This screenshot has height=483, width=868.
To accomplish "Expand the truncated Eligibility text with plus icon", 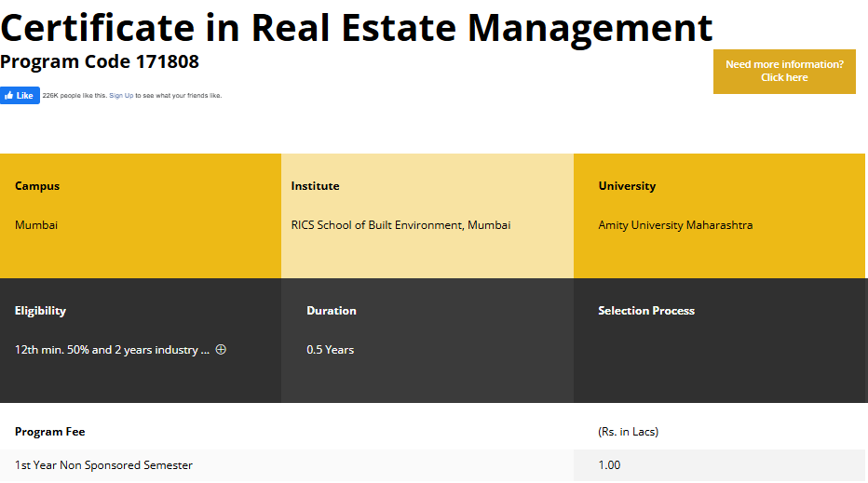I will (x=221, y=350).
